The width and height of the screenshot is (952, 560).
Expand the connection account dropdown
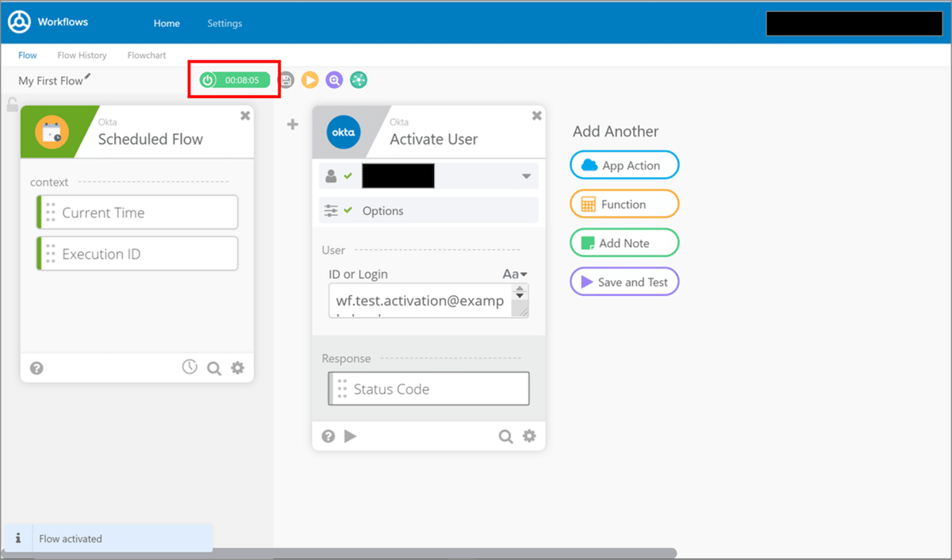tap(526, 176)
